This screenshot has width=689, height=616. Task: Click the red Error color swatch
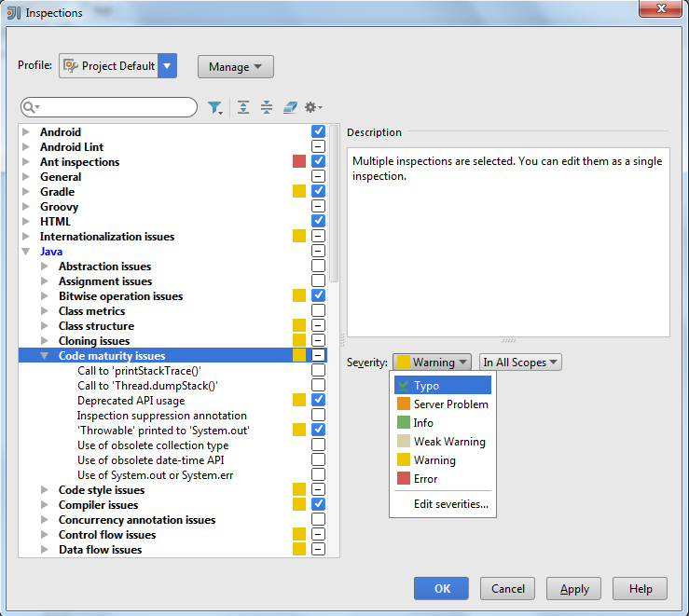point(403,479)
